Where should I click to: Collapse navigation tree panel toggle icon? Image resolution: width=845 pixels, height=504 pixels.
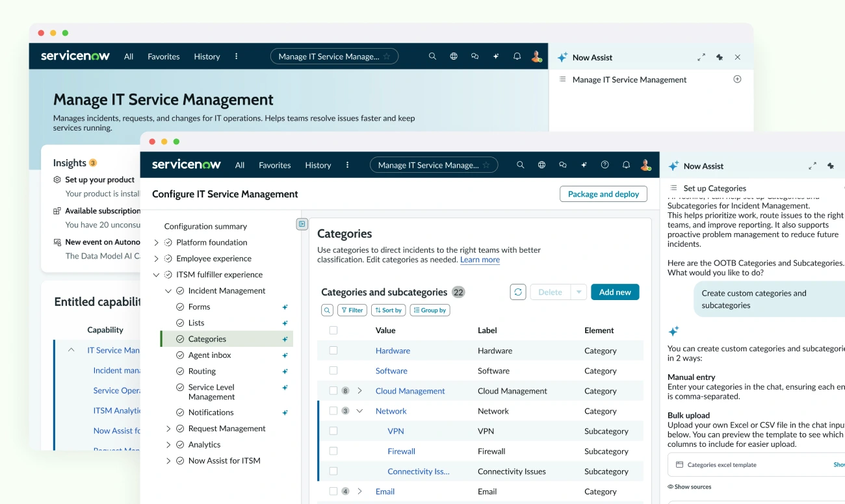302,224
